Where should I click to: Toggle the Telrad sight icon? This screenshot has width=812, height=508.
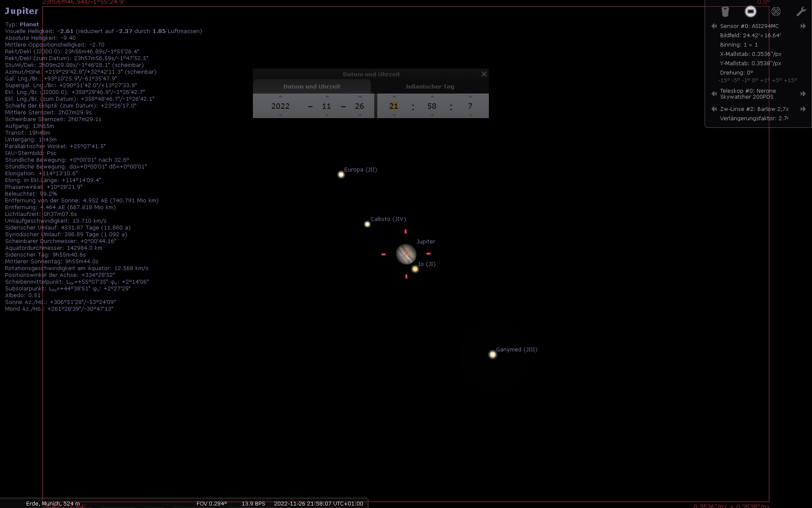[776, 11]
